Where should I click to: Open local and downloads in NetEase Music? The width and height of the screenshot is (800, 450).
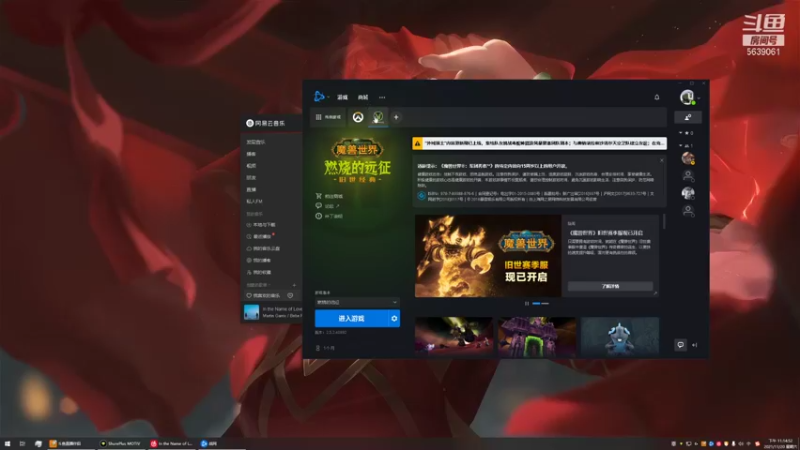point(261,225)
